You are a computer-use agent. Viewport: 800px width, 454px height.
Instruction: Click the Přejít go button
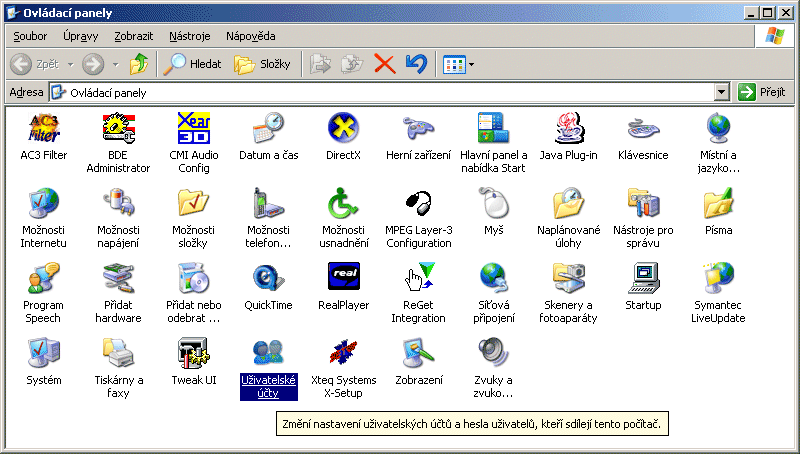(761, 92)
